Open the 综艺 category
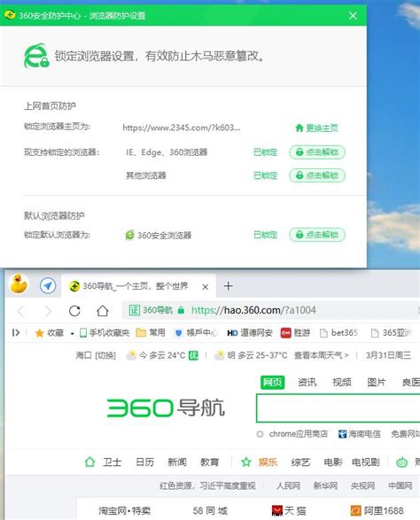 300,462
